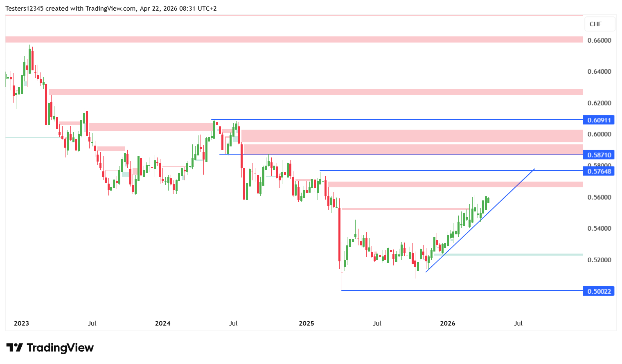Select the 0.60000 price axis value
622x364 pixels.
599,134
